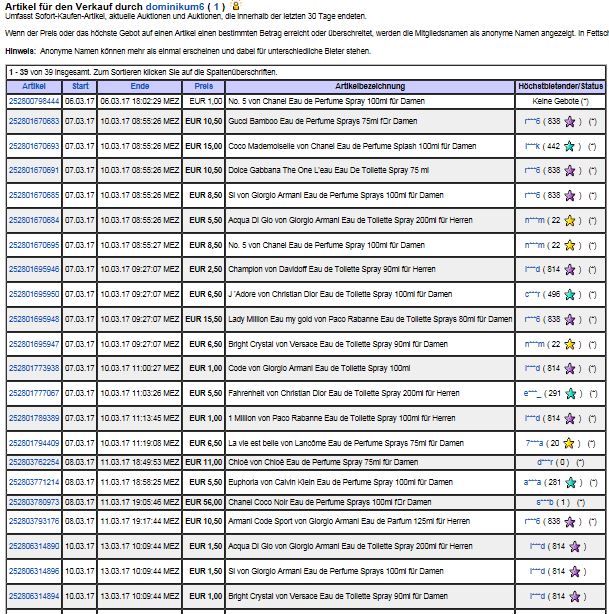The height and width of the screenshot is (614, 609).
Task: Click price 'EUR 56,00' cell
Action: pos(204,502)
